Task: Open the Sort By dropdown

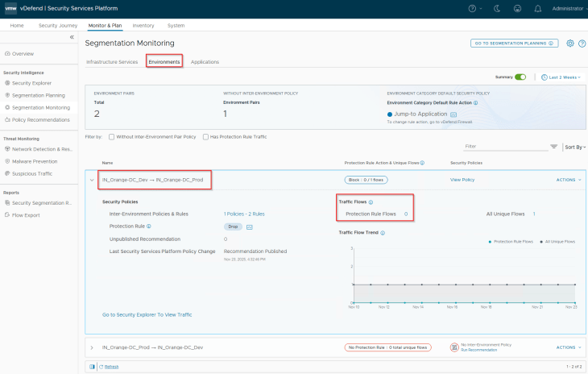Action: [x=575, y=148]
